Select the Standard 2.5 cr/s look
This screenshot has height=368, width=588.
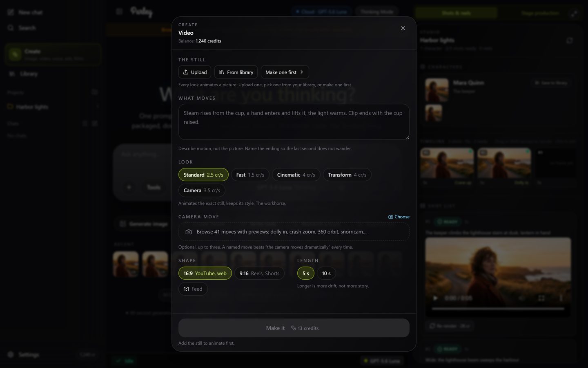203,175
